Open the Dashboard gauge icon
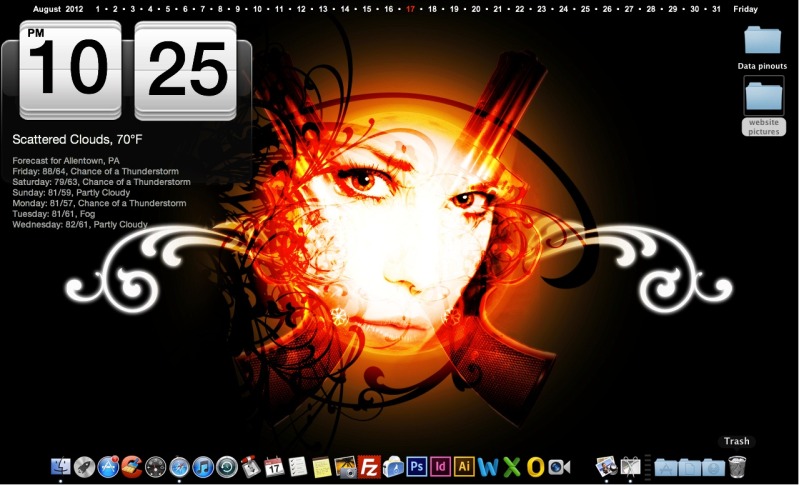This screenshot has height=485, width=799. pos(155,467)
